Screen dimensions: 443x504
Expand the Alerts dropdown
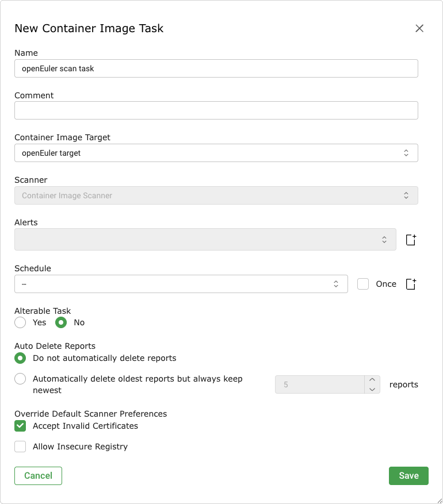click(x=205, y=240)
